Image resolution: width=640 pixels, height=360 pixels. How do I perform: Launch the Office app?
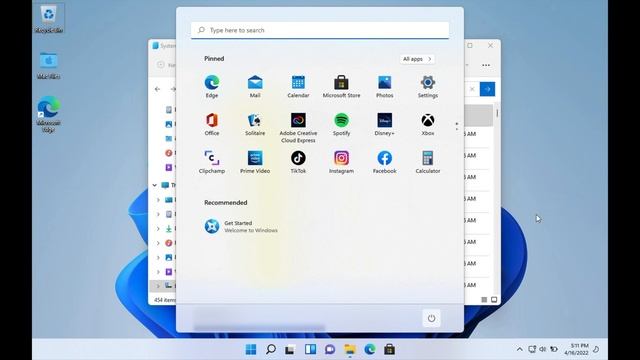211,124
